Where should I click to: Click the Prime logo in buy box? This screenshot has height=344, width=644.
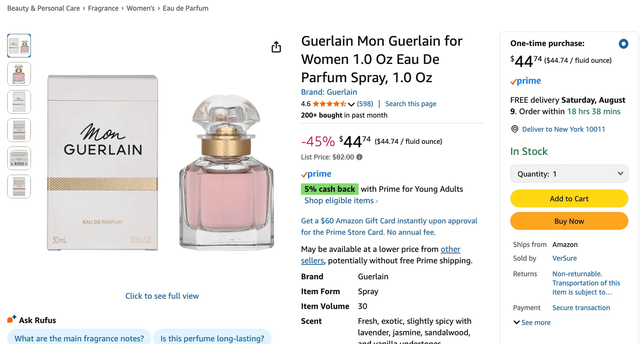[x=525, y=81]
